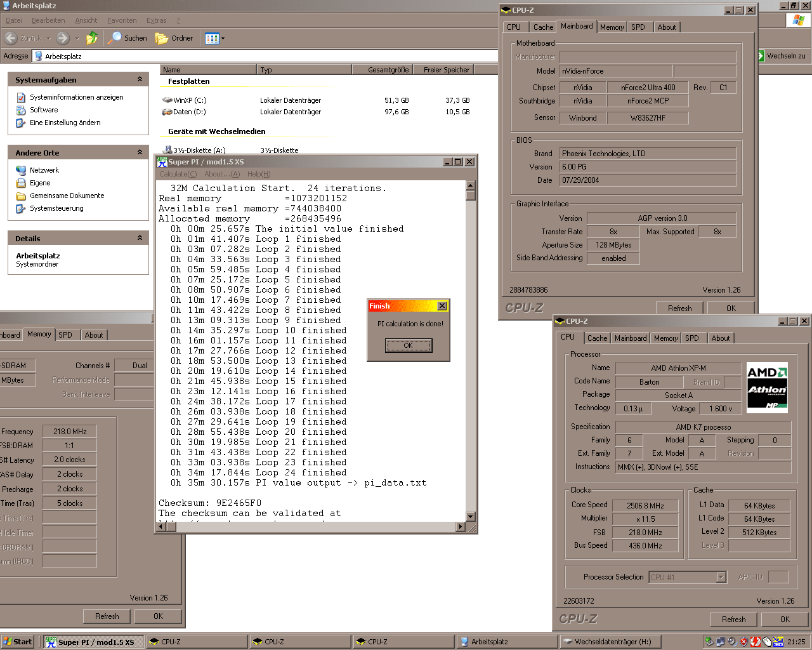812x650 pixels.
Task: Open the Zurück history dropdown arrow
Action: pyautogui.click(x=48, y=38)
